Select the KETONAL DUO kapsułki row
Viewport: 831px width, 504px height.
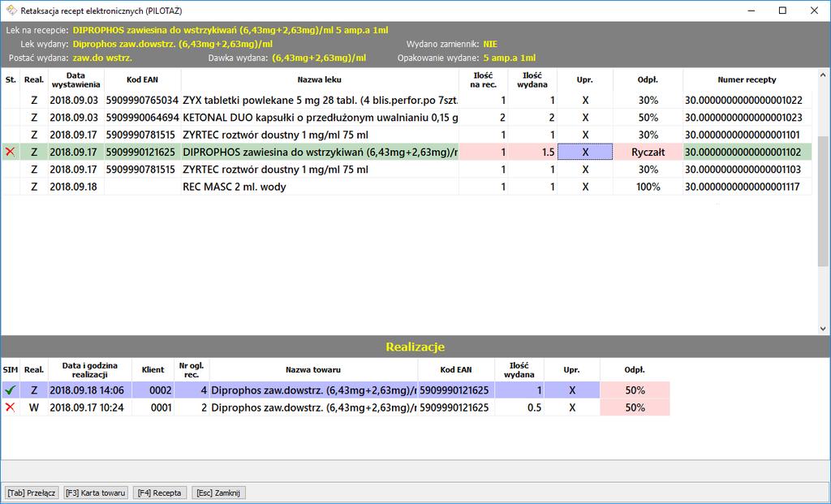click(407, 118)
